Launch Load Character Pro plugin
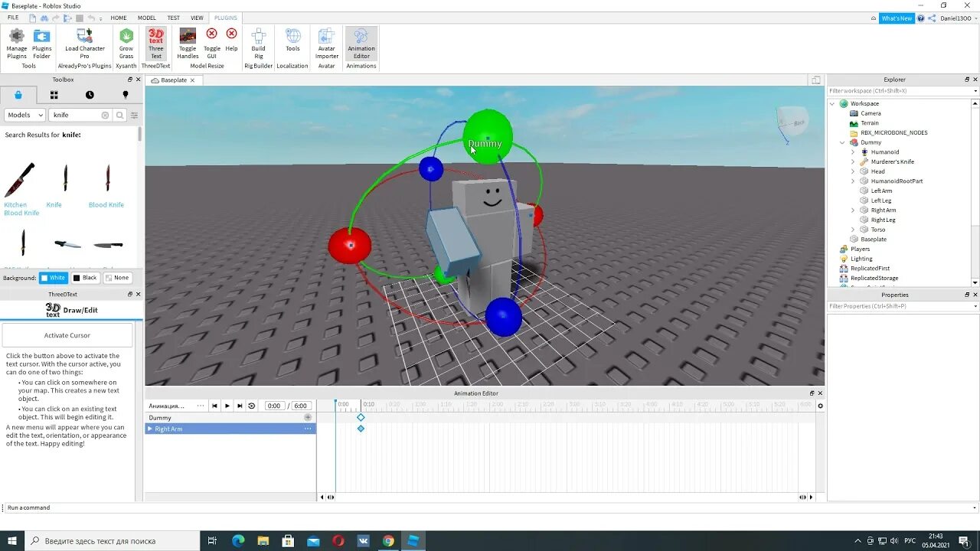This screenshot has height=551, width=980. [x=84, y=44]
